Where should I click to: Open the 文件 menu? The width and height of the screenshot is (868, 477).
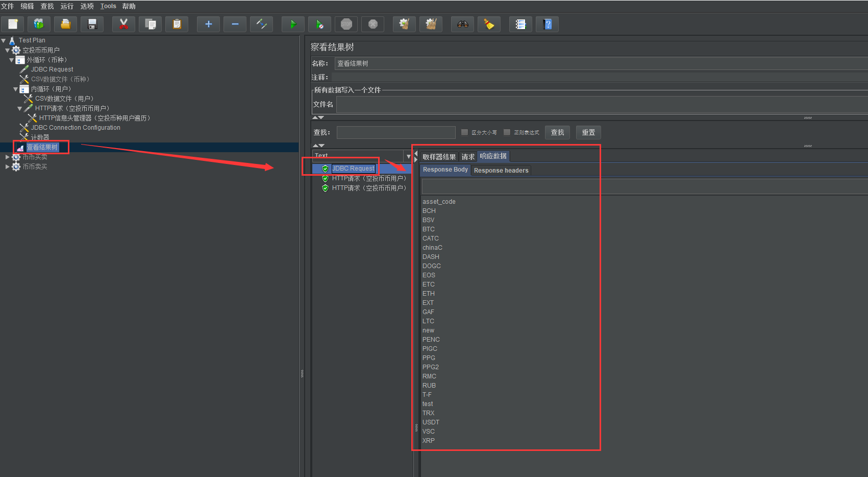tap(7, 6)
